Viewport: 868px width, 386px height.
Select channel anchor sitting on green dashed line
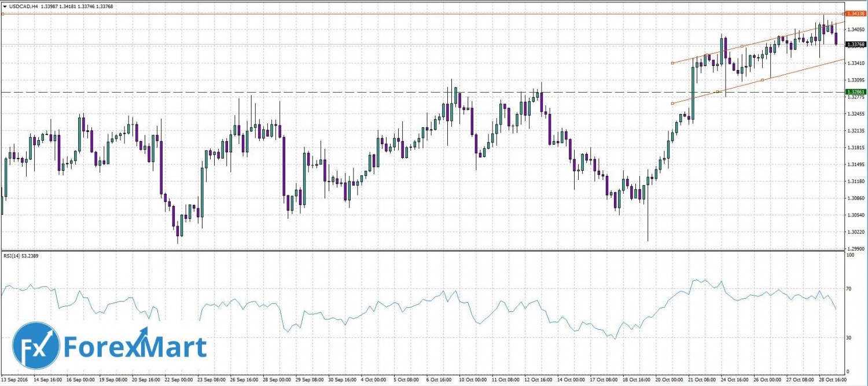pyautogui.click(x=718, y=91)
